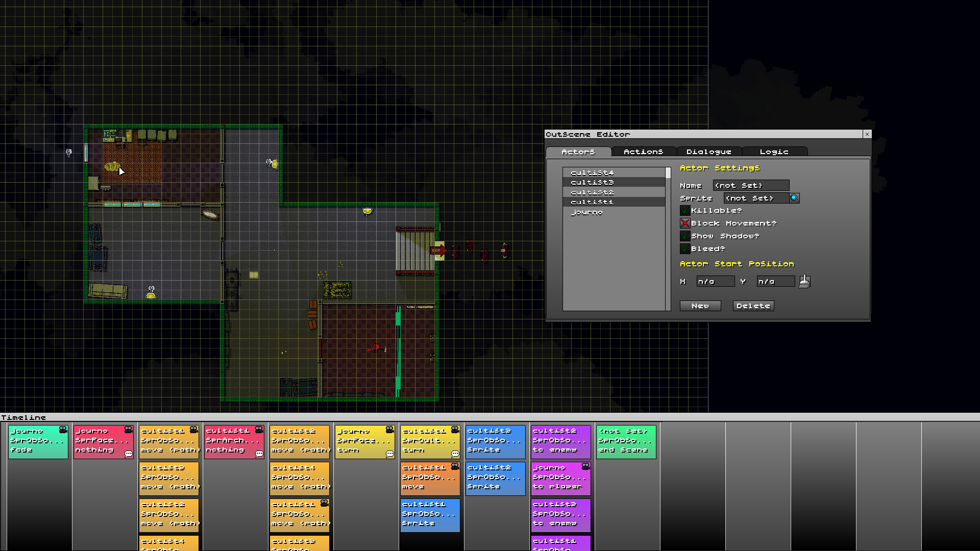Viewport: 980px width, 551px height.
Task: Click the clear start position broom icon
Action: (x=804, y=282)
